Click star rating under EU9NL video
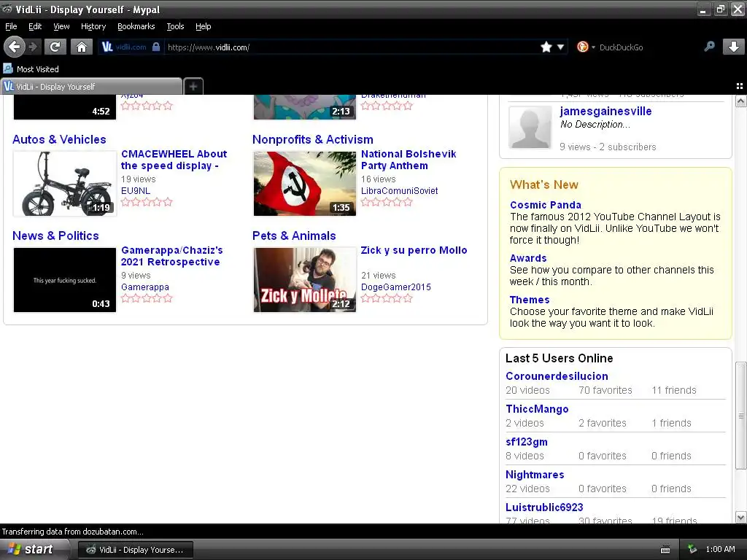The width and height of the screenshot is (747, 560). (x=147, y=202)
